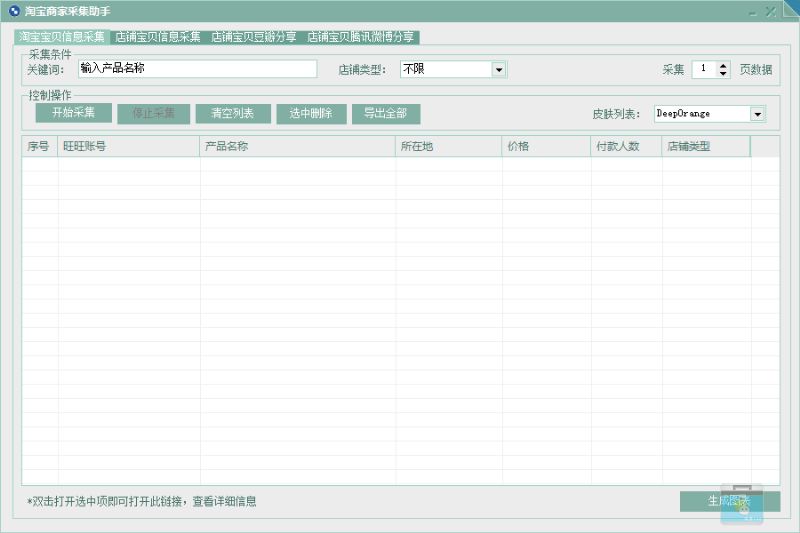Delete selected rows via 选中删除
The height and width of the screenshot is (533, 800).
[x=311, y=113]
